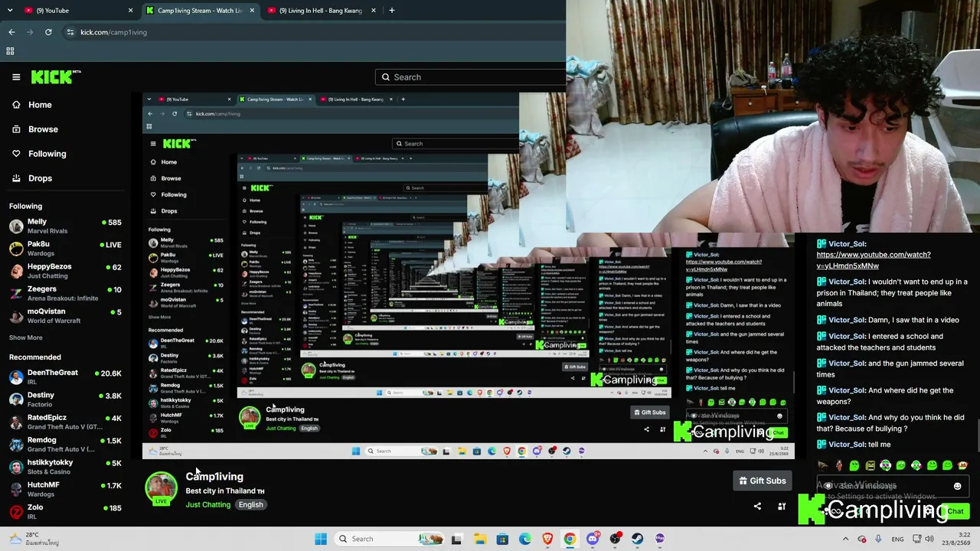The image size is (980, 551).
Task: Share the stream via share icon
Action: pyautogui.click(x=757, y=506)
